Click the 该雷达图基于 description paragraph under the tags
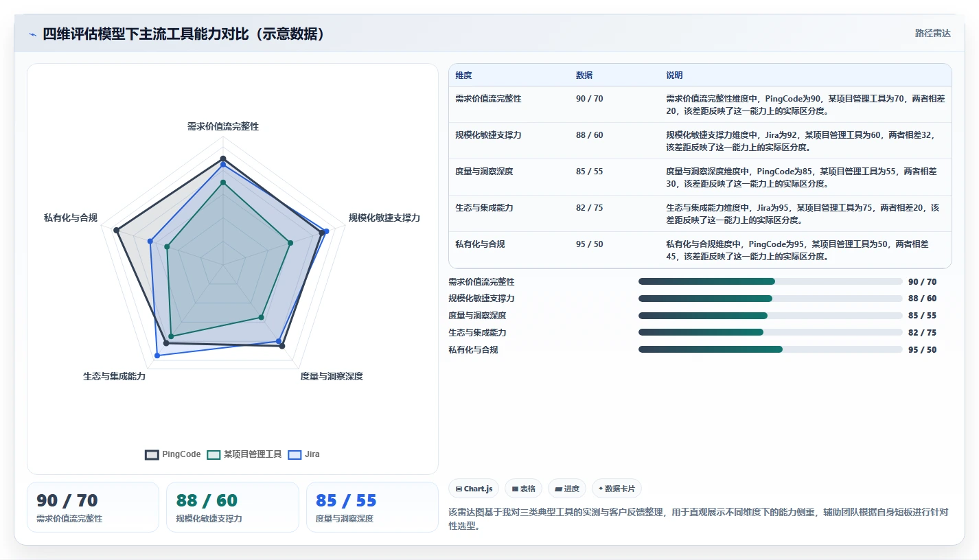Screen dimensions: 979x560 click(x=699, y=519)
